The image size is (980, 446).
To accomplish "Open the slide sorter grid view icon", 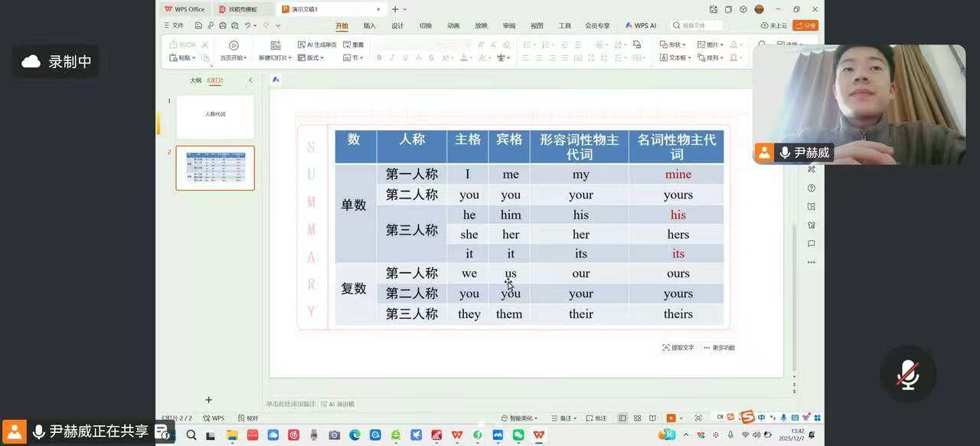I will (x=637, y=418).
